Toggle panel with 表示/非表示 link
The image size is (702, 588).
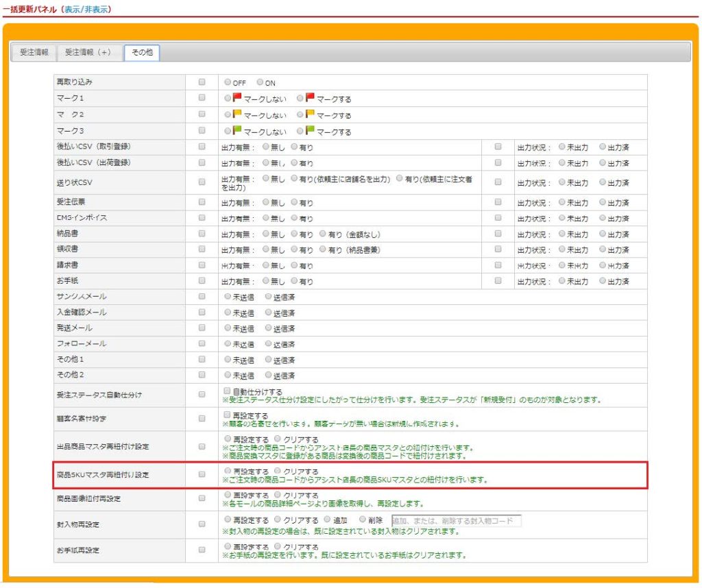[x=86, y=10]
